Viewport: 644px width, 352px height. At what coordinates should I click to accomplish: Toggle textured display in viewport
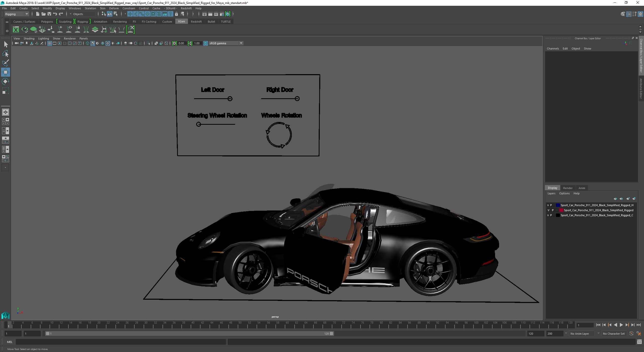[108, 43]
